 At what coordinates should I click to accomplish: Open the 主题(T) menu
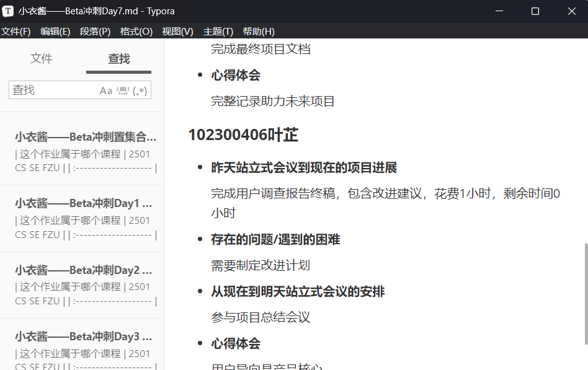[x=218, y=31]
